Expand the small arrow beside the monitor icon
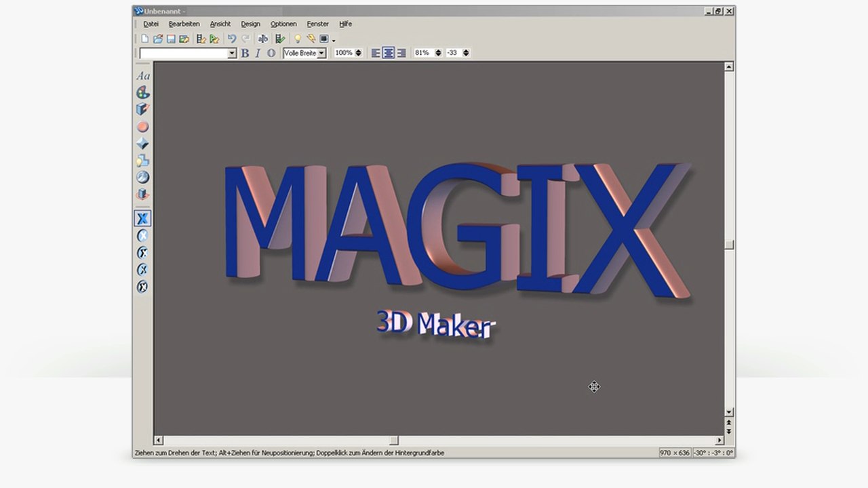The image size is (868, 488). [x=334, y=41]
